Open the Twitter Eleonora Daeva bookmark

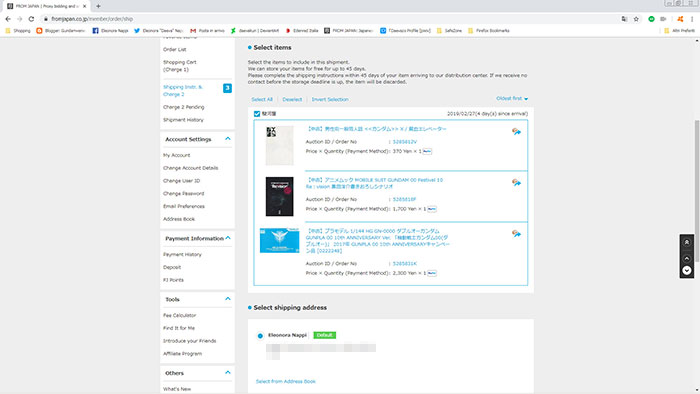[158, 31]
